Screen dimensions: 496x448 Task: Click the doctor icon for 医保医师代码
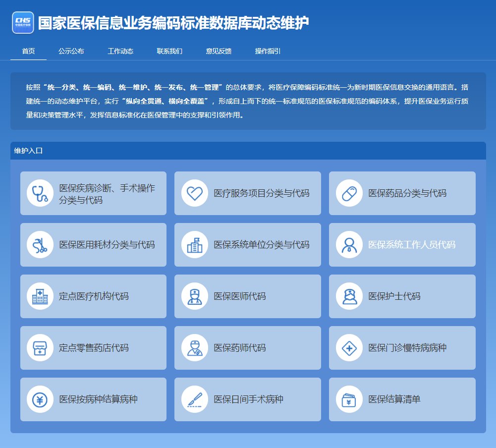pyautogui.click(x=195, y=296)
